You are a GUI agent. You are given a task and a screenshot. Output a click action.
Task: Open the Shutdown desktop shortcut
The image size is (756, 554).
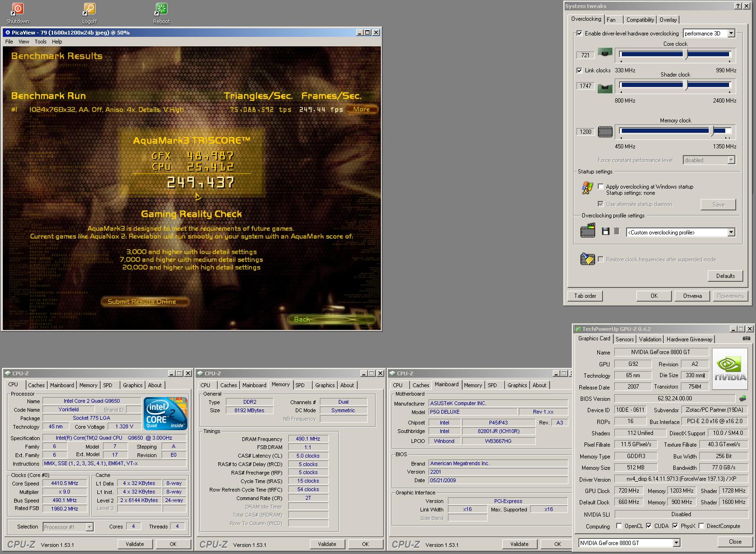point(17,13)
